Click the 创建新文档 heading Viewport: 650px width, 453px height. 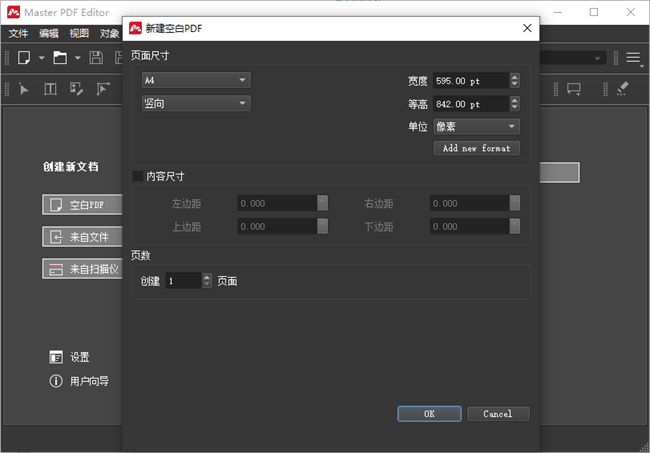click(71, 167)
